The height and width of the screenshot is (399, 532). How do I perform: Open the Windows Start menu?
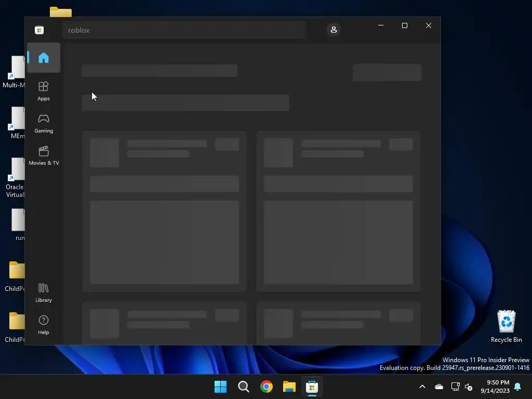220,387
